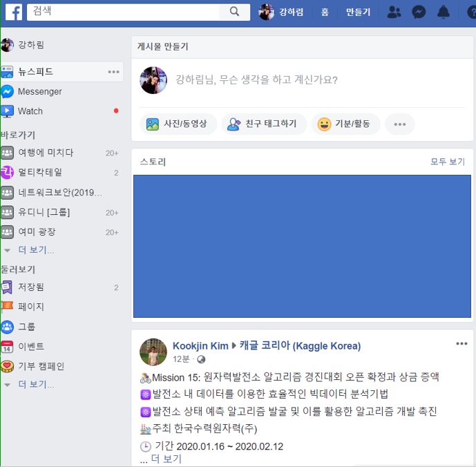Image resolution: width=476 pixels, height=467 pixels.
Task: Open 이벤트 text in sidebar
Action: click(31, 346)
